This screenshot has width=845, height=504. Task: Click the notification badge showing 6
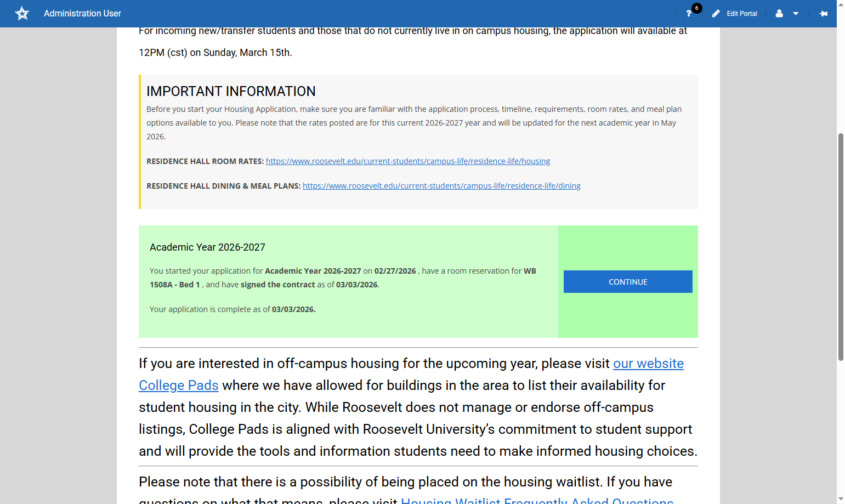pyautogui.click(x=696, y=8)
